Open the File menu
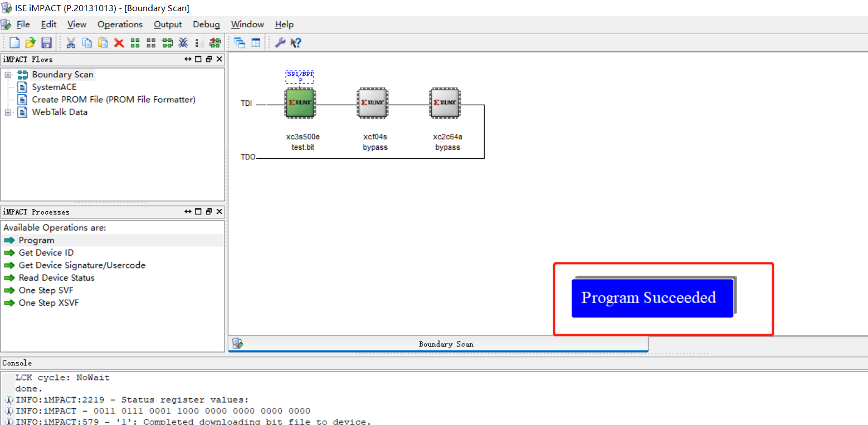 click(x=23, y=25)
